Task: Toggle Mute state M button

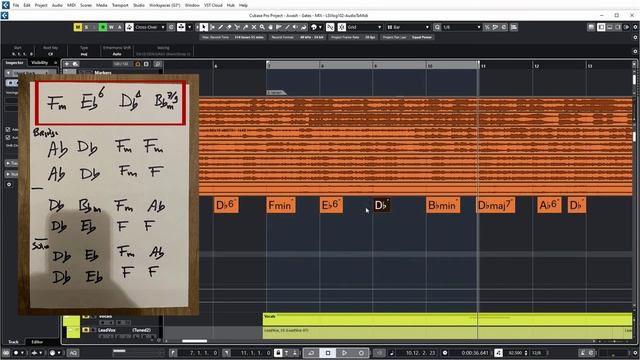Action: (x=78, y=27)
